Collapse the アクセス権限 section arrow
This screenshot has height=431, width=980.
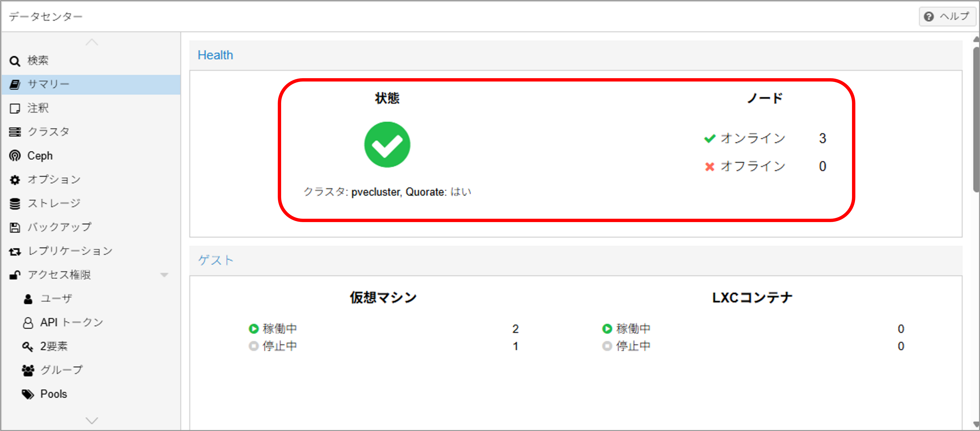pyautogui.click(x=164, y=275)
